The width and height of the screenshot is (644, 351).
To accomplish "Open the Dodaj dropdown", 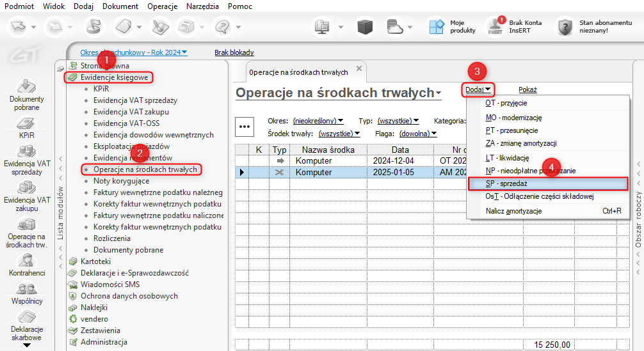I will [478, 90].
